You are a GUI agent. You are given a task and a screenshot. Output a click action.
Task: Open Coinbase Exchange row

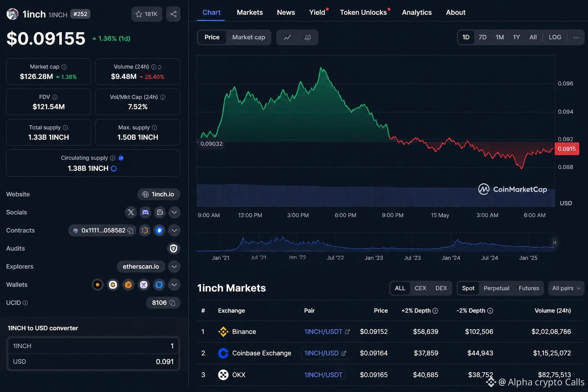pos(390,353)
